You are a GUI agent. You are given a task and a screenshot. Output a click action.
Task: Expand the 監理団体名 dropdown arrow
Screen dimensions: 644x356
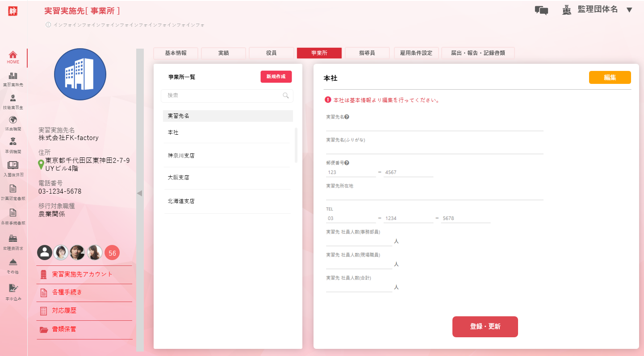click(x=629, y=10)
